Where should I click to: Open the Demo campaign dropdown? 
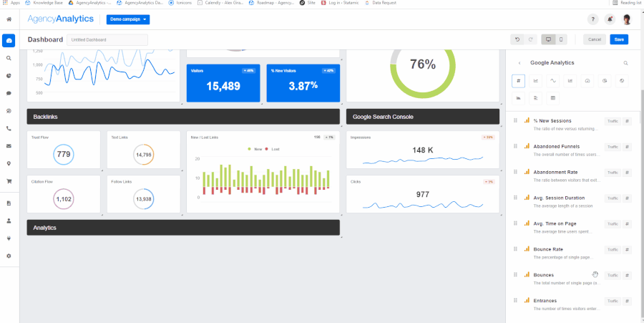pos(128,19)
